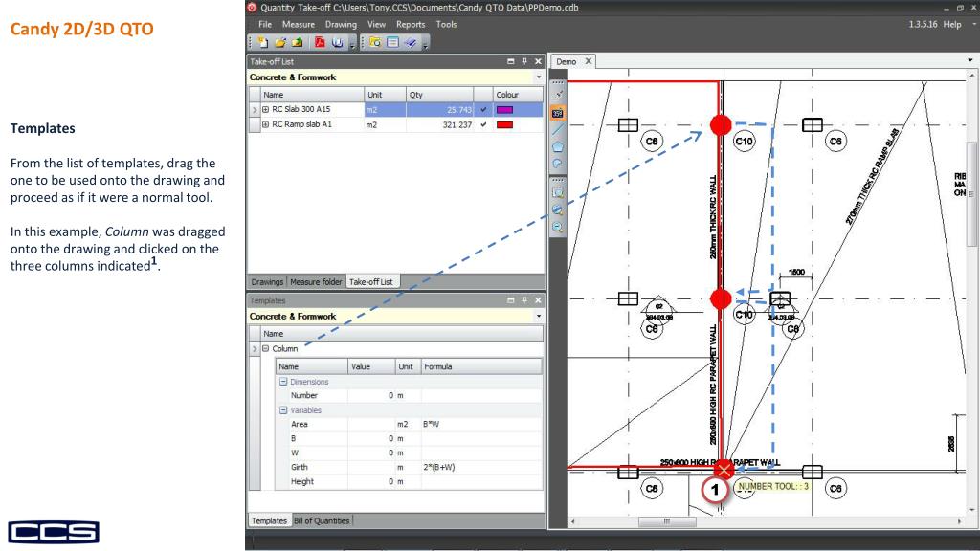This screenshot has width=980, height=551.
Task: Click the vertical scrollbar thumb of drawing
Action: point(971,193)
